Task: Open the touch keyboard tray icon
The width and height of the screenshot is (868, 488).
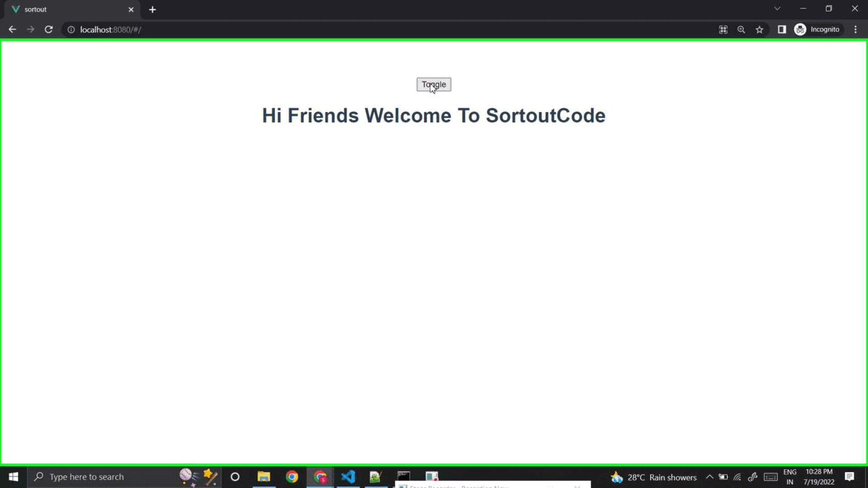Action: pyautogui.click(x=771, y=477)
